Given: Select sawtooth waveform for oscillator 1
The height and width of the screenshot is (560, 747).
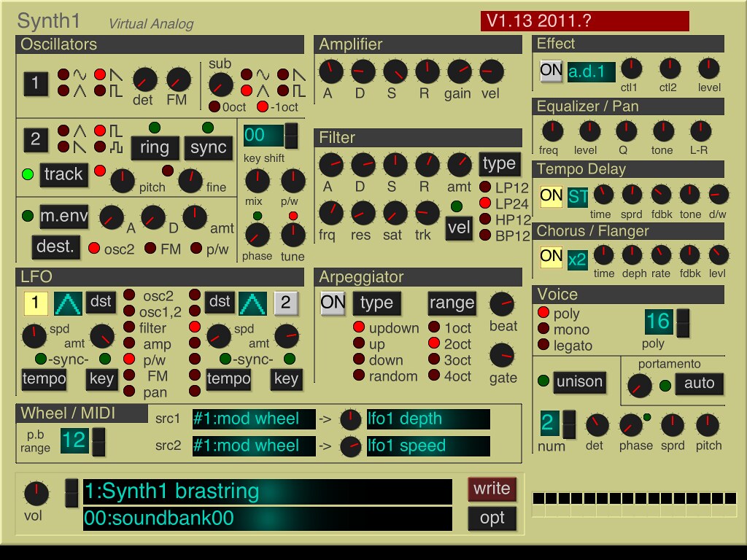Looking at the screenshot, I should [99, 74].
